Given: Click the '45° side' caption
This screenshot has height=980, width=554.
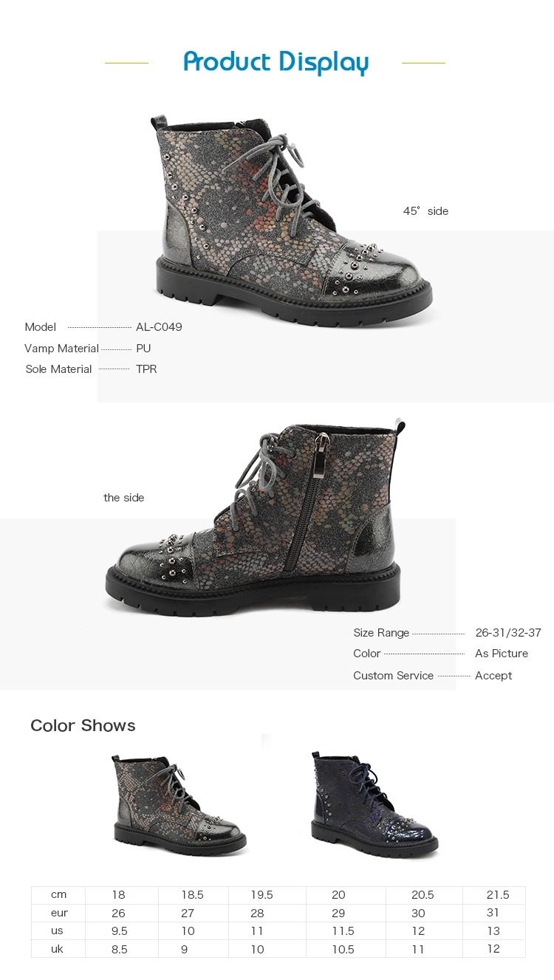Looking at the screenshot, I should coord(425,211).
